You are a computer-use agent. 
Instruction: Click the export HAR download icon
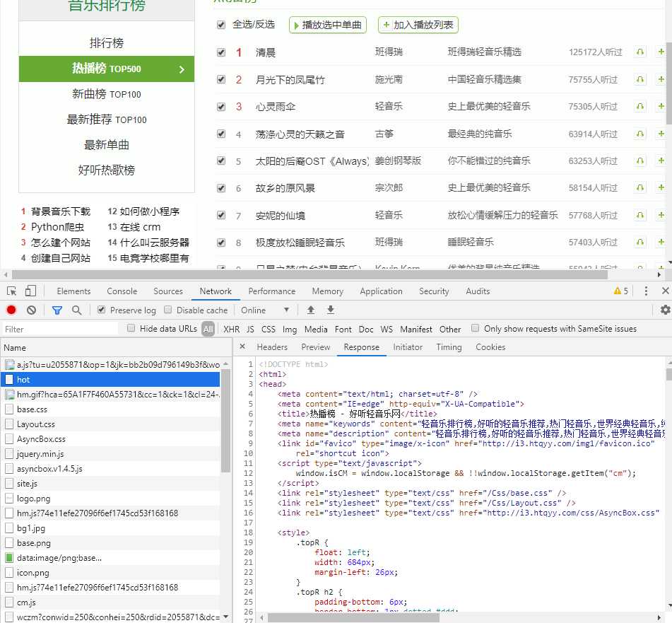[331, 310]
